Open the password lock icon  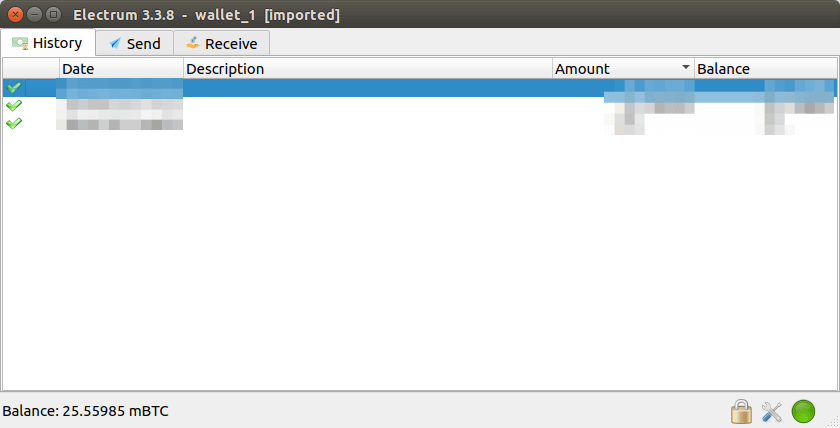tap(740, 411)
